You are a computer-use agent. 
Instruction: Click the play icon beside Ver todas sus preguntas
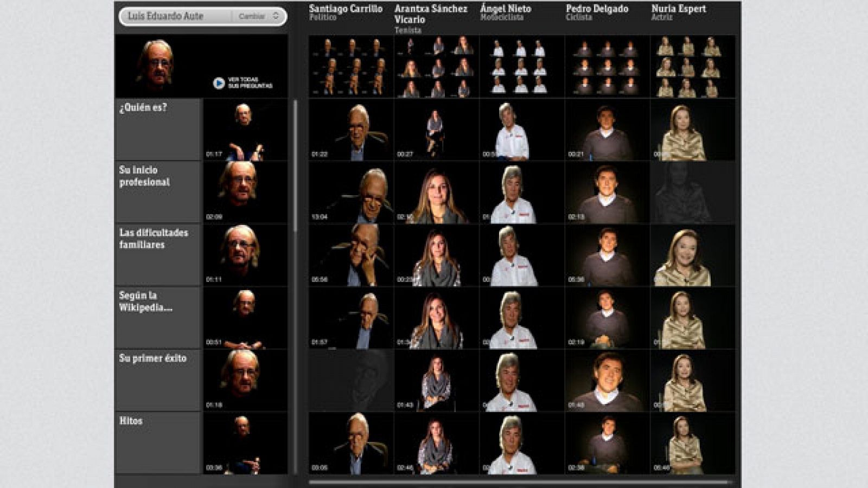(x=219, y=83)
